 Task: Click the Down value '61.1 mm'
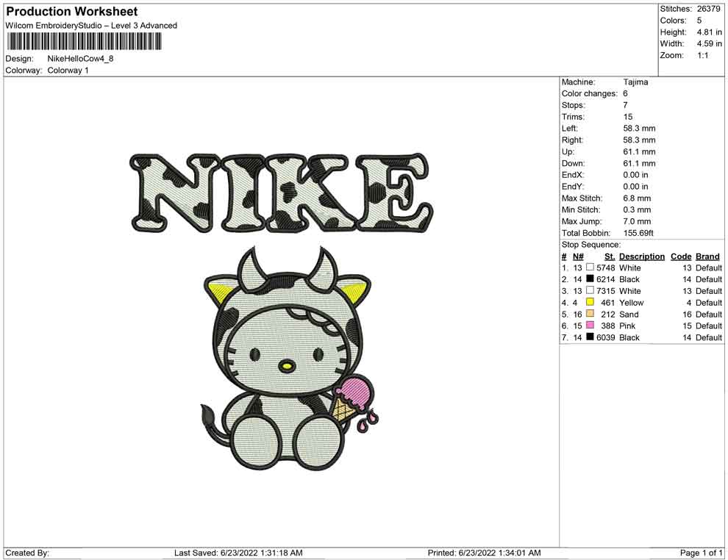(x=639, y=163)
